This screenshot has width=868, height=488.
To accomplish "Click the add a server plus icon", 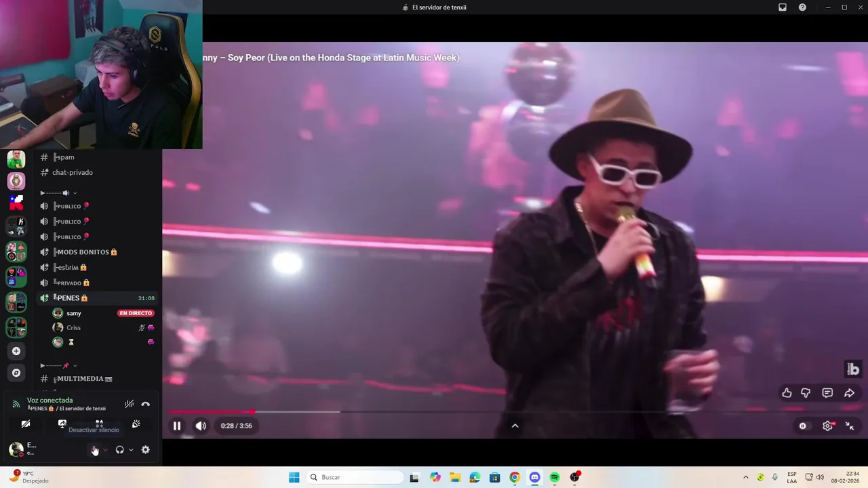I will click(x=16, y=351).
